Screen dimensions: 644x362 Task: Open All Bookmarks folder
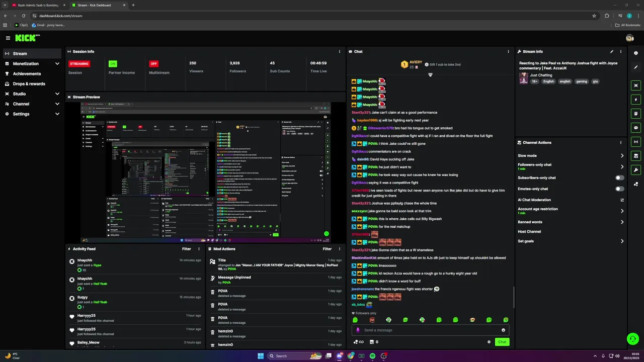[x=628, y=25]
